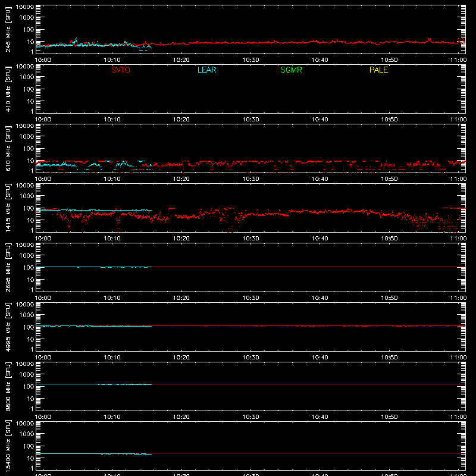476x476 pixels.
Task: Click the 100 y-axis label of 15400 MHz plot
Action: tap(29, 446)
